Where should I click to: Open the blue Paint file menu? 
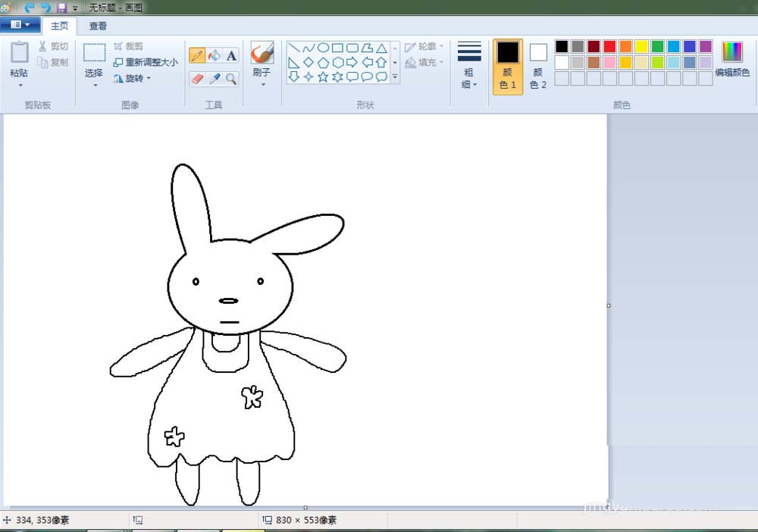[x=20, y=25]
